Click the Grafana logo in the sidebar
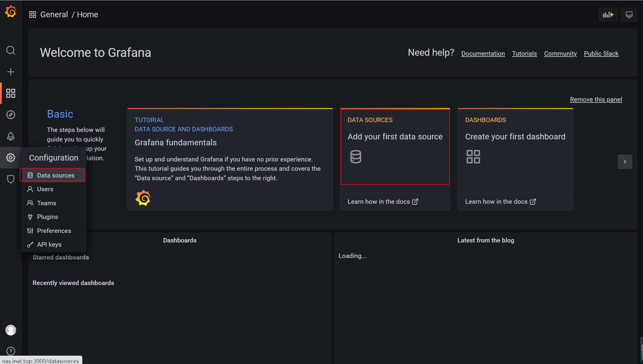The width and height of the screenshot is (643, 364). (11, 12)
